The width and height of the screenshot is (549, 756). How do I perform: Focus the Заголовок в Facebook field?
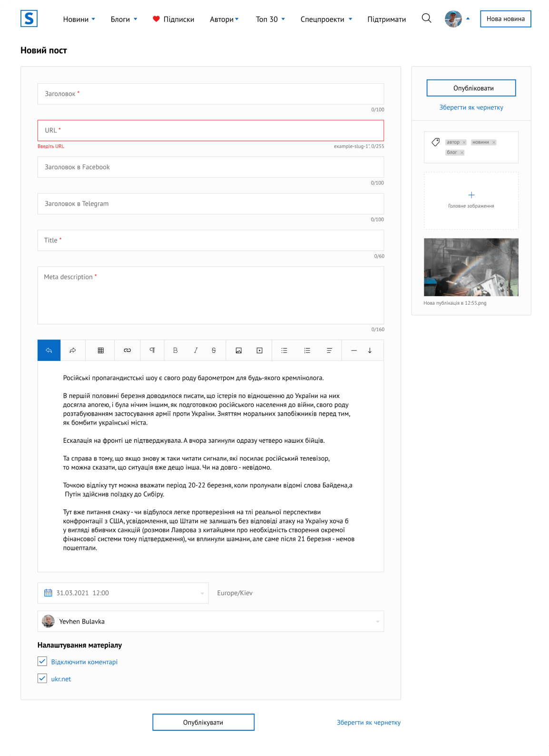[x=211, y=167]
